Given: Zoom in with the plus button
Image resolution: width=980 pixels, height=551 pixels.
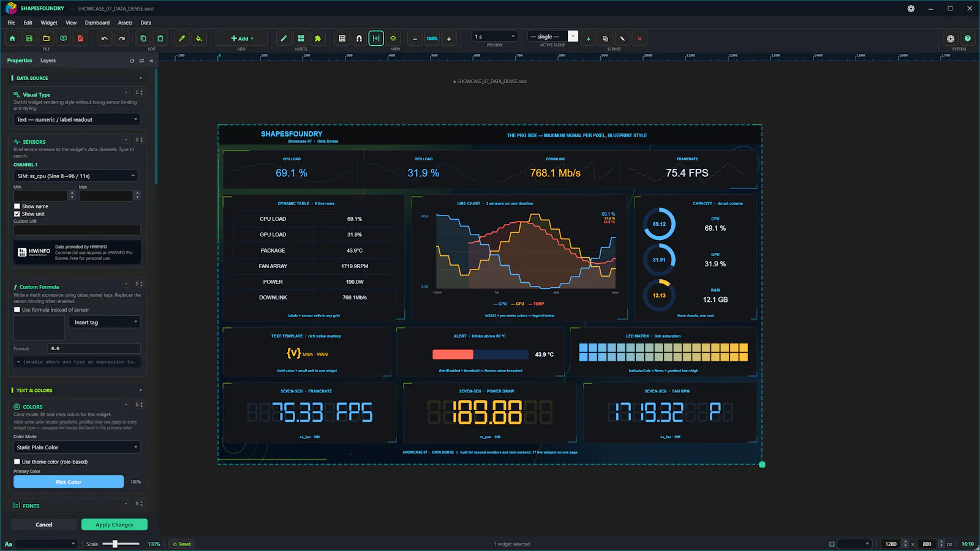Looking at the screenshot, I should [x=449, y=39].
